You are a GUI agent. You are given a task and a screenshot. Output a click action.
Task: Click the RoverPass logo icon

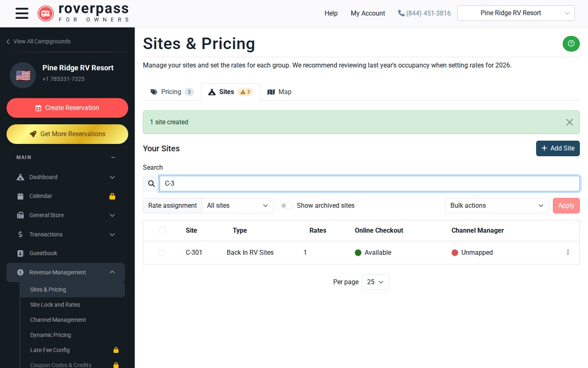pos(46,13)
